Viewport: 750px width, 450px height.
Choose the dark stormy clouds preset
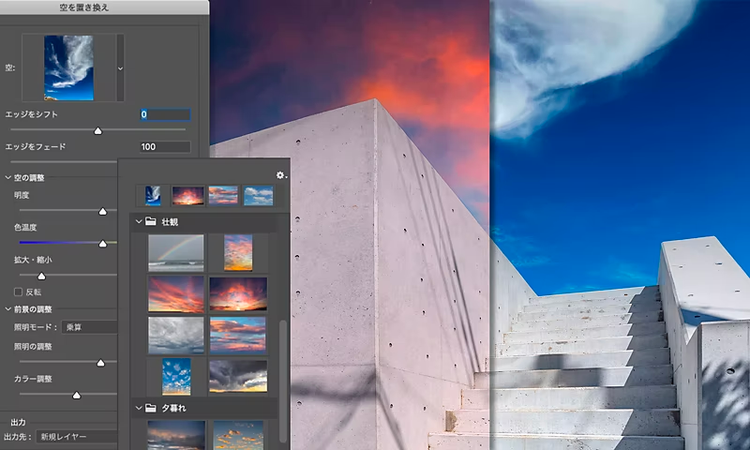click(x=238, y=376)
